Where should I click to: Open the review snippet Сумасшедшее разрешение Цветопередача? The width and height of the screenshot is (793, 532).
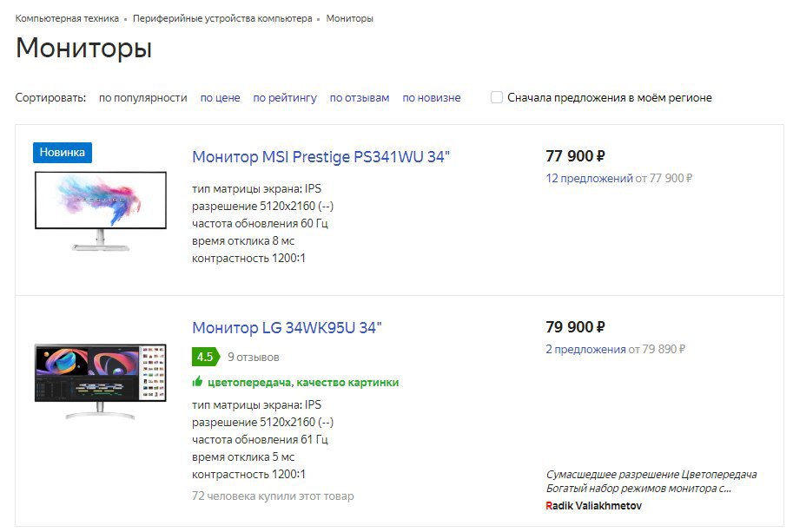pyautogui.click(x=651, y=481)
